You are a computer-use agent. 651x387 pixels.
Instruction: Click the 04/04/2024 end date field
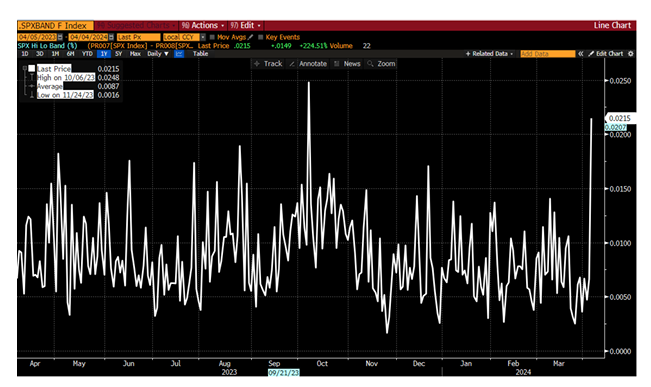tap(88, 37)
